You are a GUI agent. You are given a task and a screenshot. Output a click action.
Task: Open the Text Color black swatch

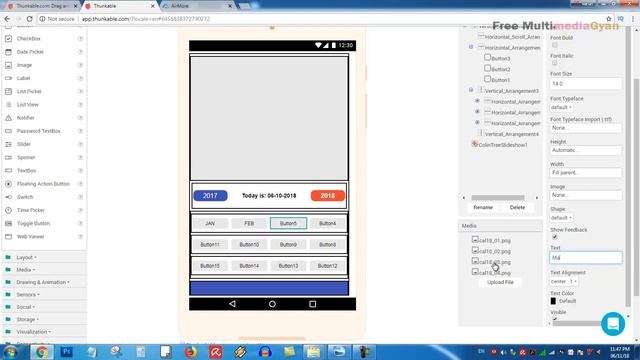coord(553,301)
